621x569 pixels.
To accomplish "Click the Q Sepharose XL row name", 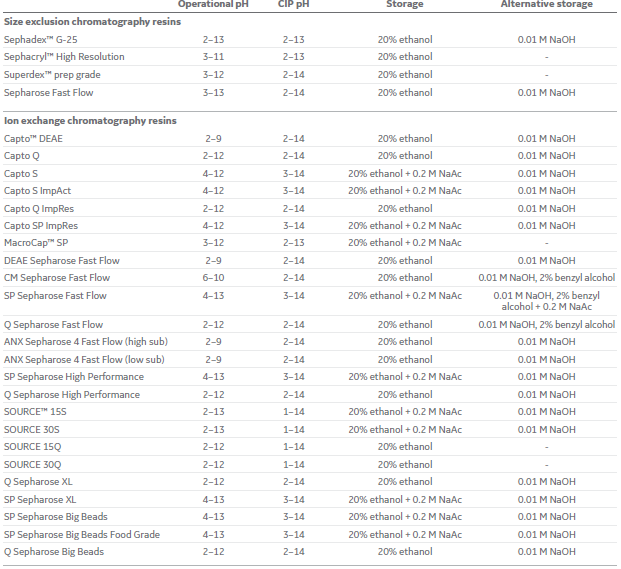I will (x=38, y=482).
